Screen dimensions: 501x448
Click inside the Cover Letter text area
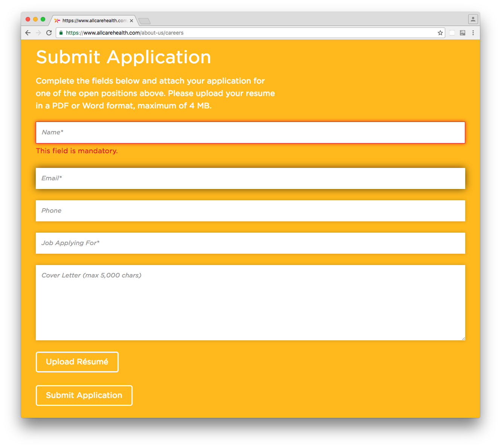point(250,303)
